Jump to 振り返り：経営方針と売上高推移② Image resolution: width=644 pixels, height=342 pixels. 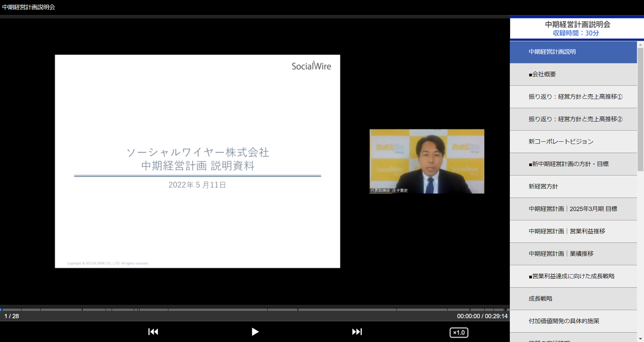click(x=573, y=119)
